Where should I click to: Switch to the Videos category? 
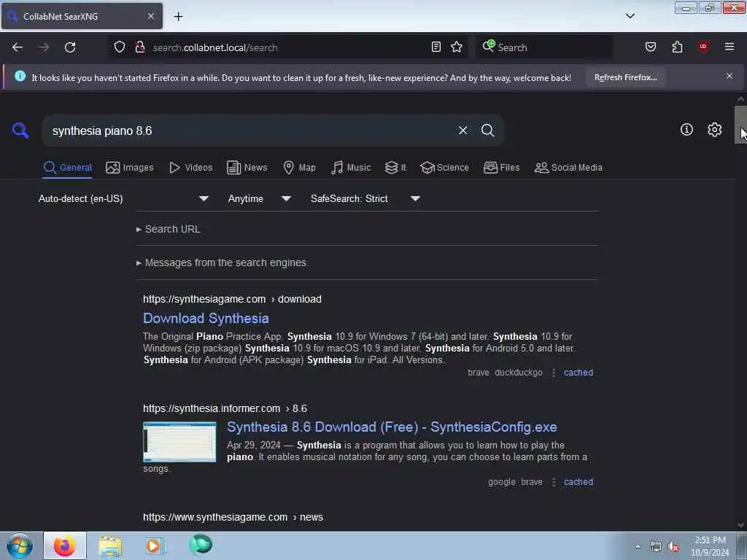(191, 168)
